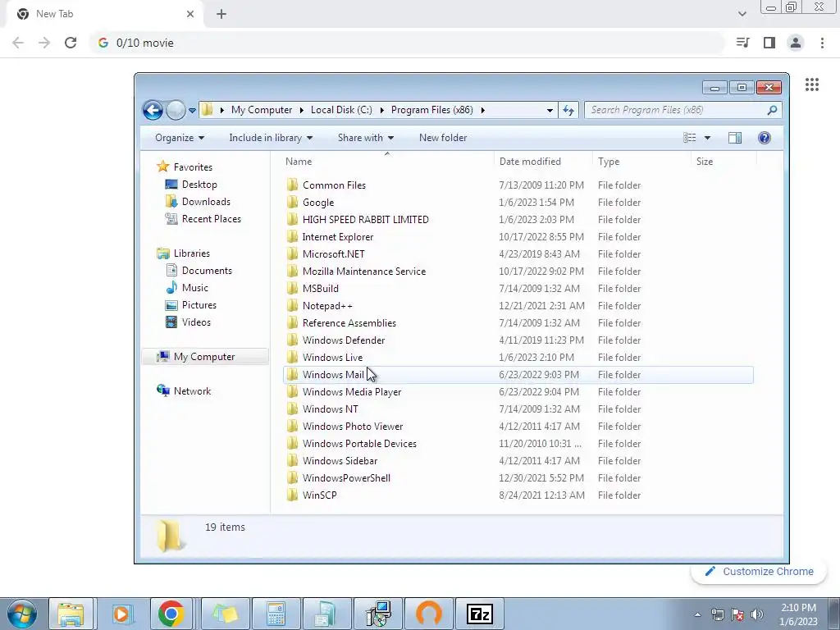Screen dimensions: 840x630
Task: Select the Mozilla Maintenance Service folder
Action: (x=363, y=271)
